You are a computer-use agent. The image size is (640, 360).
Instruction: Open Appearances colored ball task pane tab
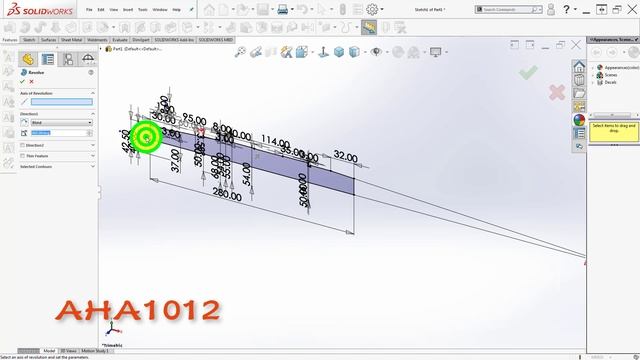pos(579,120)
